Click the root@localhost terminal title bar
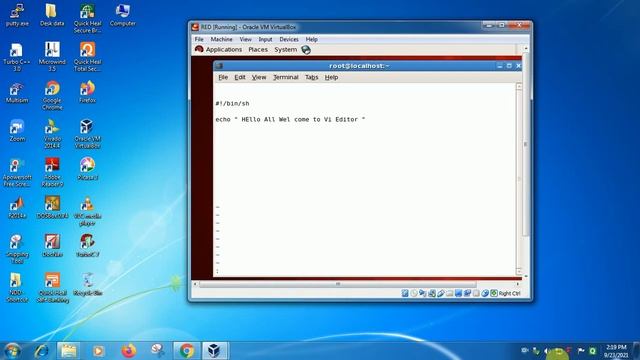The image size is (640, 360). (359, 66)
